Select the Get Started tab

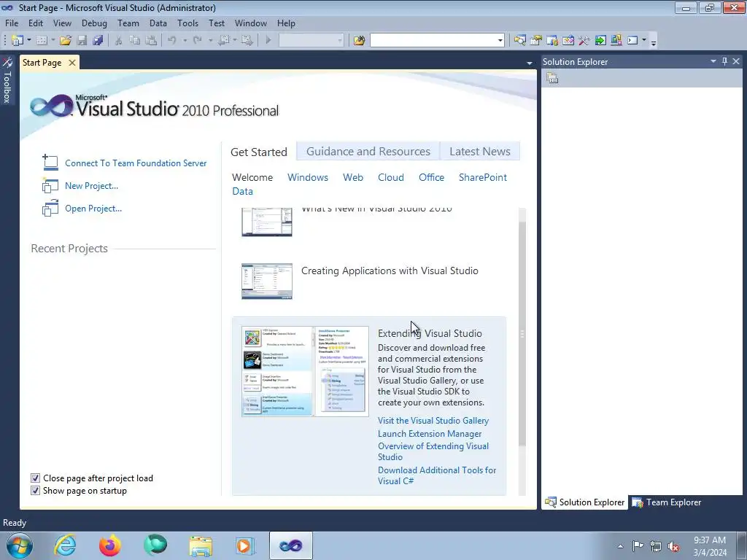(259, 152)
